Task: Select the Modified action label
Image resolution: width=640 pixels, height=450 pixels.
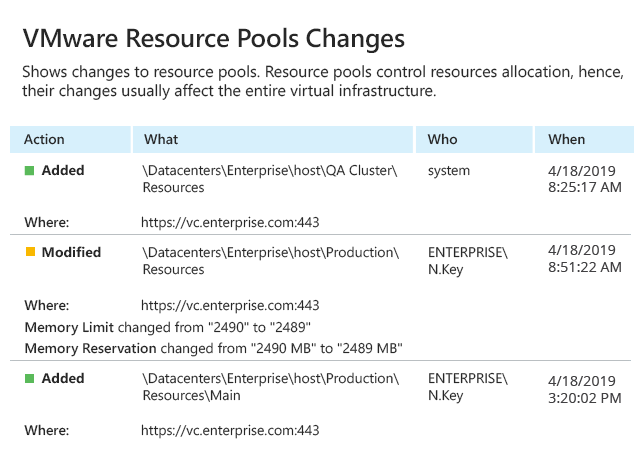Action: pos(71,252)
